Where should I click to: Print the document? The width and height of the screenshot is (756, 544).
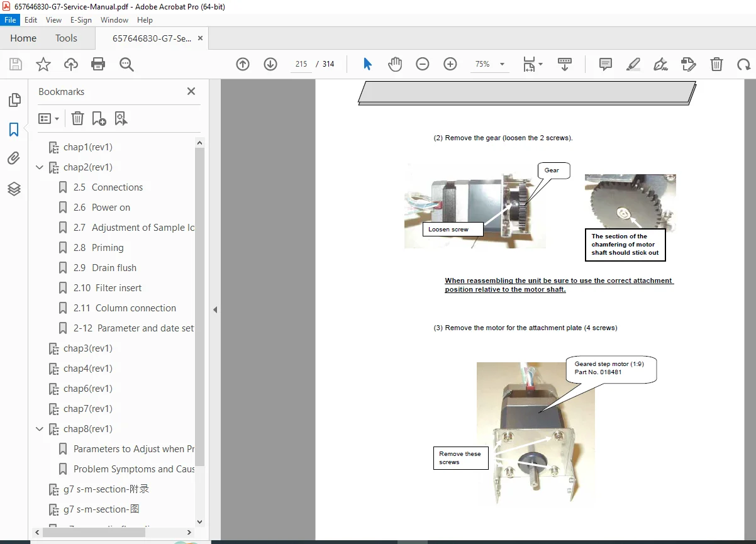click(x=98, y=64)
